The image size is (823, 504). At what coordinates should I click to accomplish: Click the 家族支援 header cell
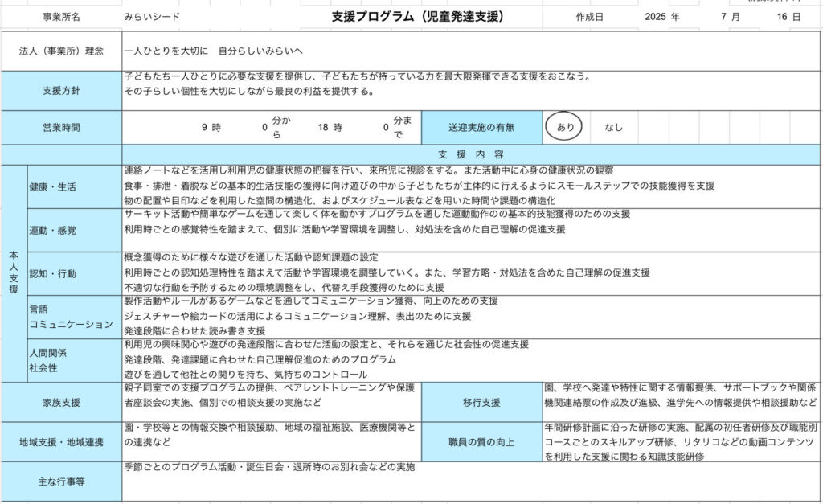(61, 403)
